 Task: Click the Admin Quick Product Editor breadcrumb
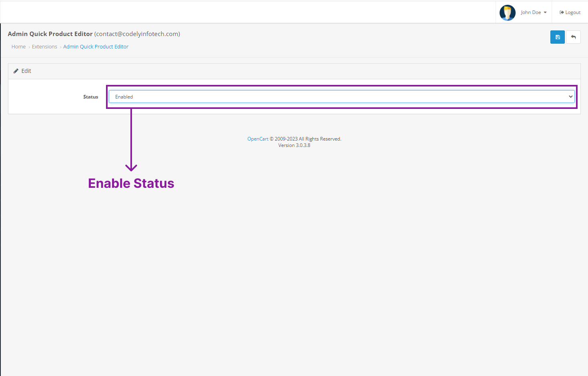pyautogui.click(x=96, y=47)
